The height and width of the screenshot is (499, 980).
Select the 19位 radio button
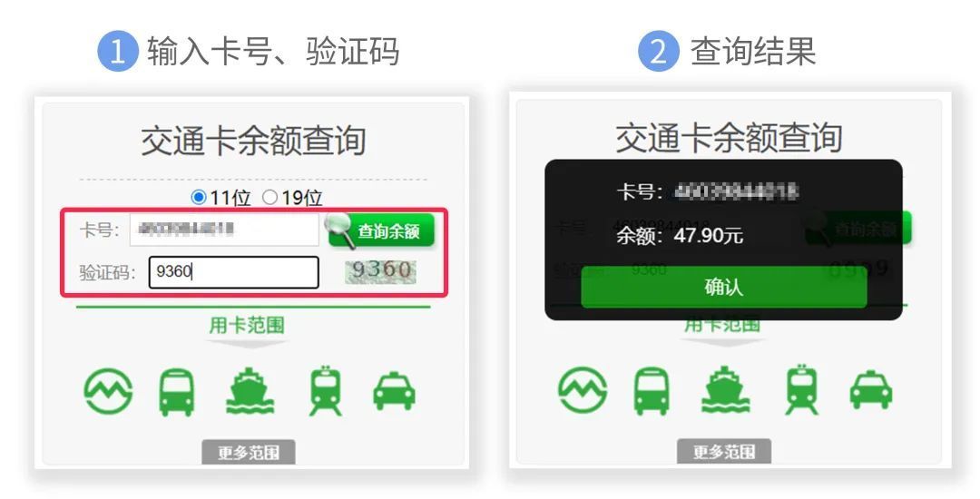coord(269,198)
